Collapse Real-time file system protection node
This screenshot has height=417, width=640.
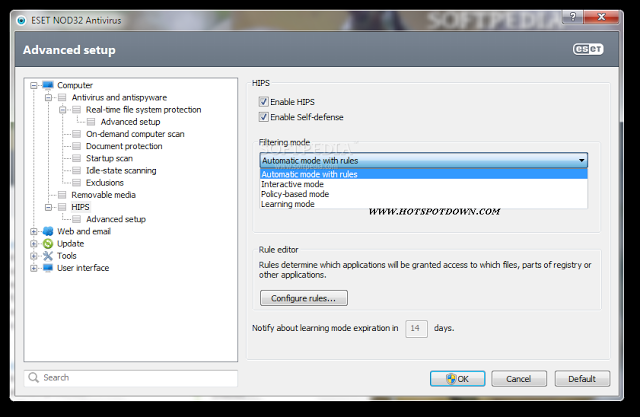pyautogui.click(x=62, y=110)
